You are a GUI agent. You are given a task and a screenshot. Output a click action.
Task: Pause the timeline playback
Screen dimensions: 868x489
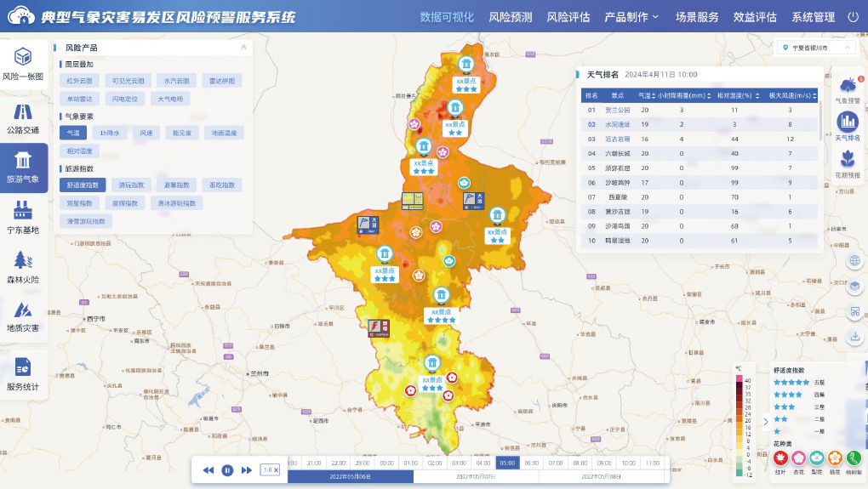pos(227,470)
